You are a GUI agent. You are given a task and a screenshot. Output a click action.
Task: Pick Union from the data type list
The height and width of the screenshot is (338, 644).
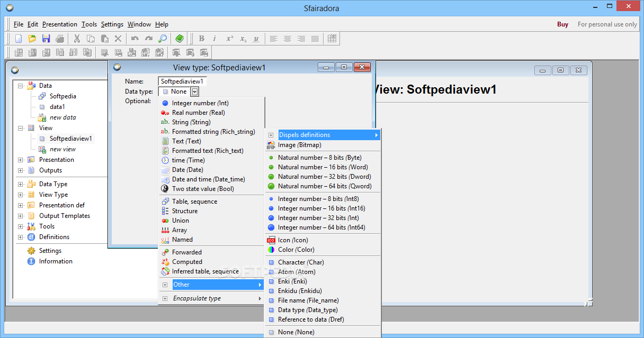(212, 221)
